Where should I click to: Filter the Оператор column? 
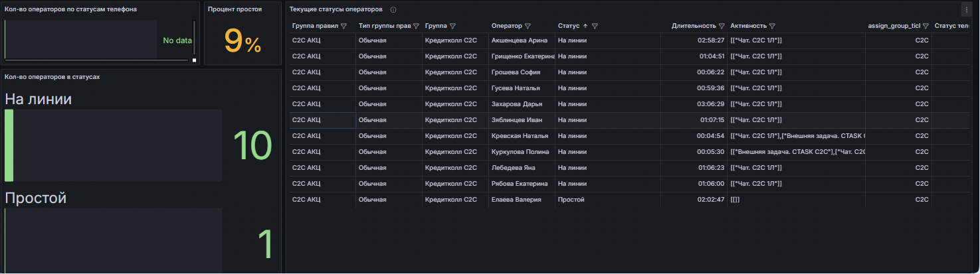tap(528, 26)
